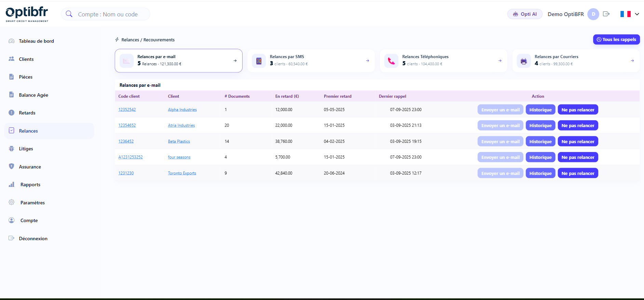The image size is (644, 300).
Task: Go to Litiges in the sidebar
Action: click(x=26, y=149)
